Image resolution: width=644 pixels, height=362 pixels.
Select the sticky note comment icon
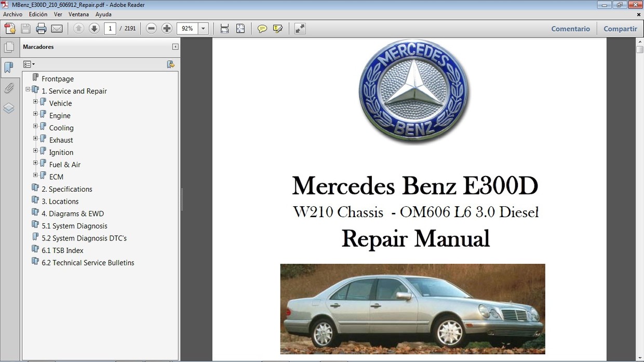click(x=262, y=28)
